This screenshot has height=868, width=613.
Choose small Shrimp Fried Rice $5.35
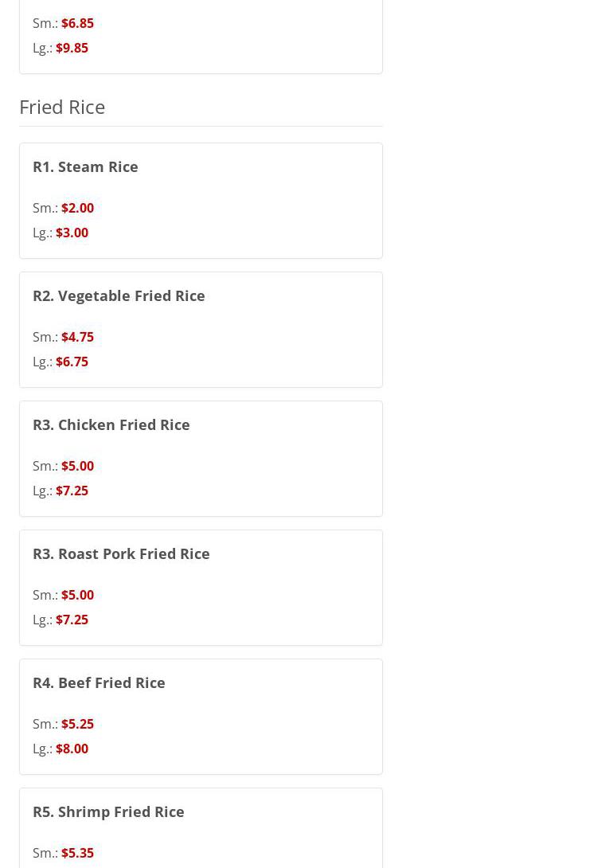(x=77, y=853)
